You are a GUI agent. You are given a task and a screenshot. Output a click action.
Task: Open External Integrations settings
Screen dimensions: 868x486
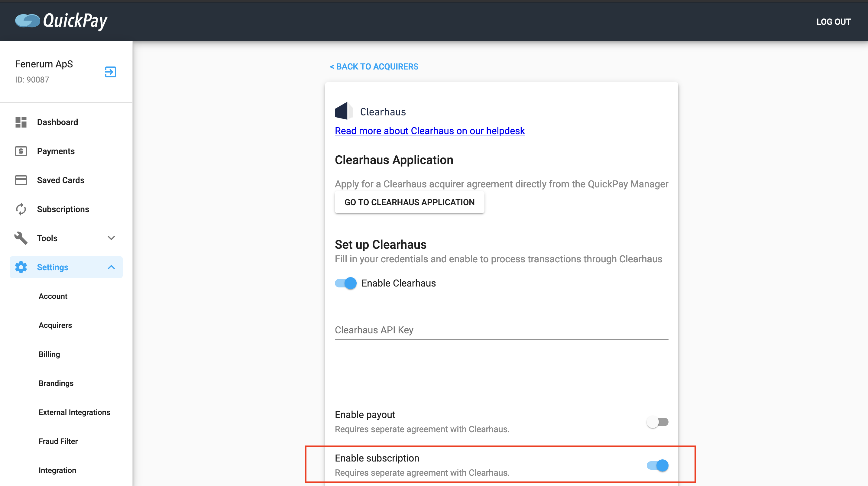pos(74,412)
